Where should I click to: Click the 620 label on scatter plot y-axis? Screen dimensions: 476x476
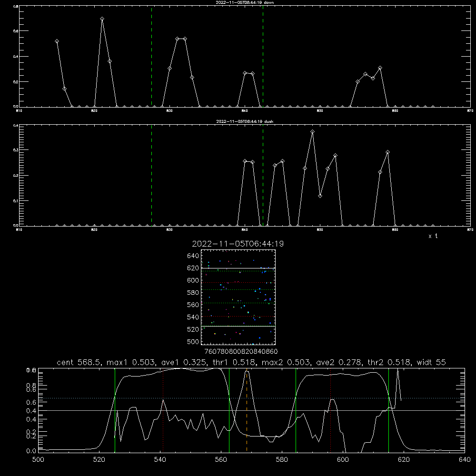coord(193,268)
